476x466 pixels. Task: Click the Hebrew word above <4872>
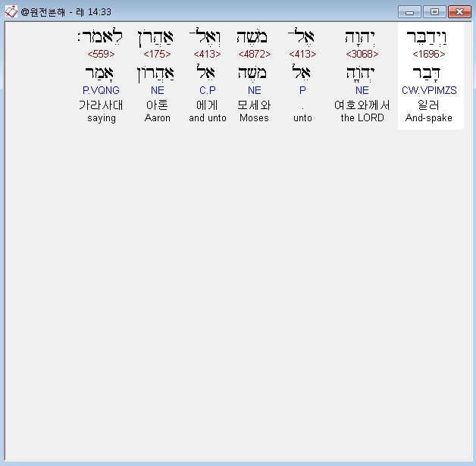(x=252, y=37)
